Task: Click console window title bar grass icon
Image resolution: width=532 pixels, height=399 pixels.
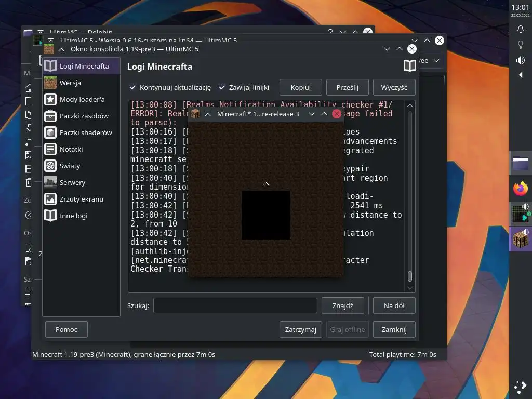Action: 49,49
